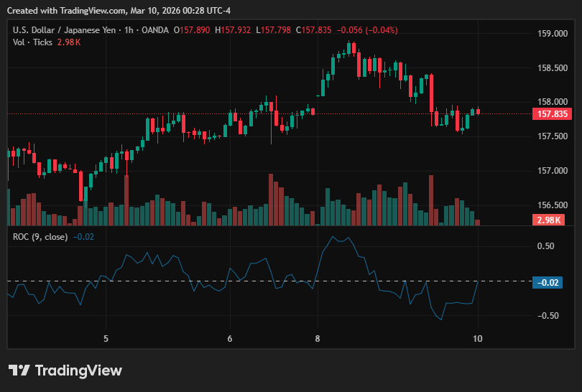Open the ROC (9, close) indicator legend
Image resolution: width=582 pixels, height=392 pixels.
[40, 237]
